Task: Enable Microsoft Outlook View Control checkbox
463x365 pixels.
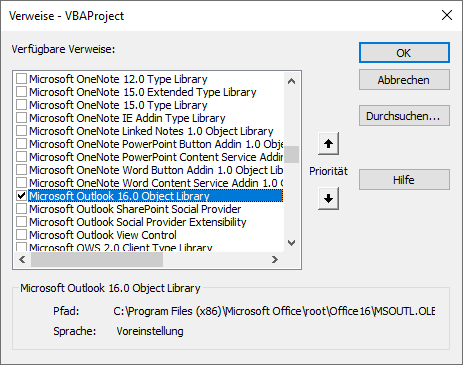Action: [22, 235]
